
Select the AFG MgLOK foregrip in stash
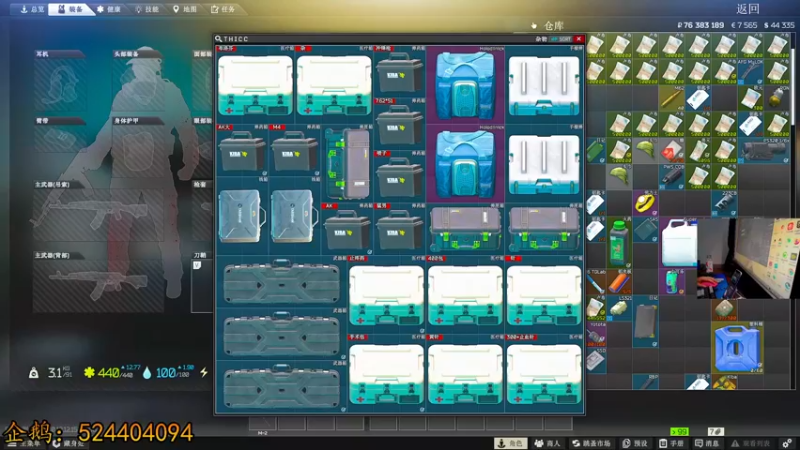coord(750,72)
